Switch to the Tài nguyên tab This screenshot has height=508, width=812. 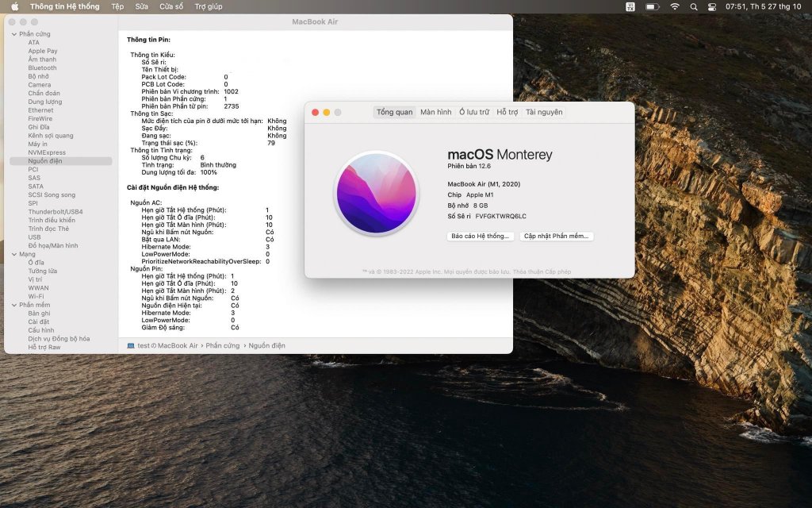544,112
